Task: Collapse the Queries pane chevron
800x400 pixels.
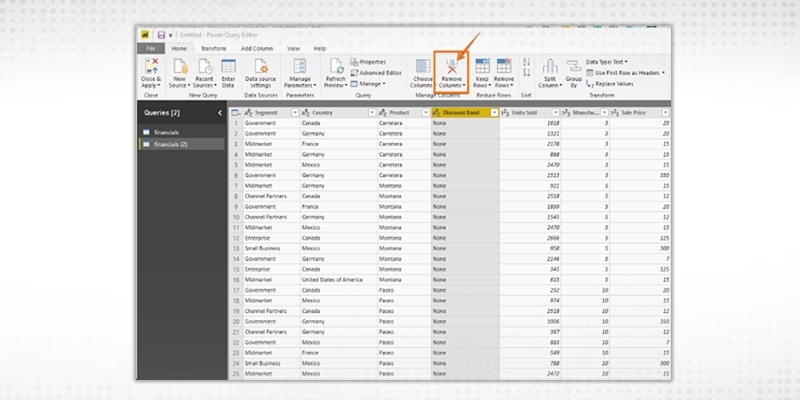Action: click(220, 113)
